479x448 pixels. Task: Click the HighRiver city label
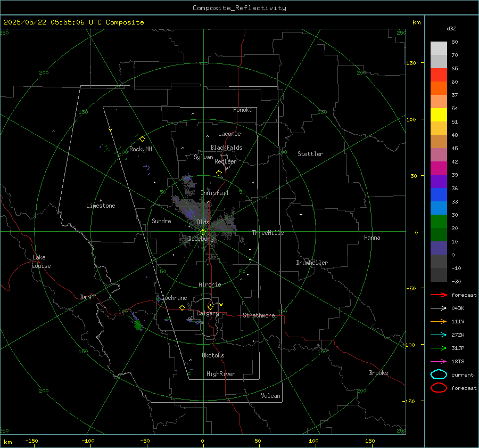(221, 374)
